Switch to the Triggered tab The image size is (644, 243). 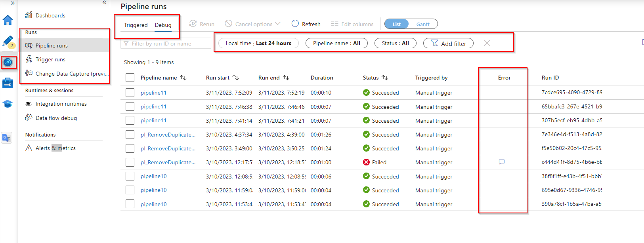[136, 25]
